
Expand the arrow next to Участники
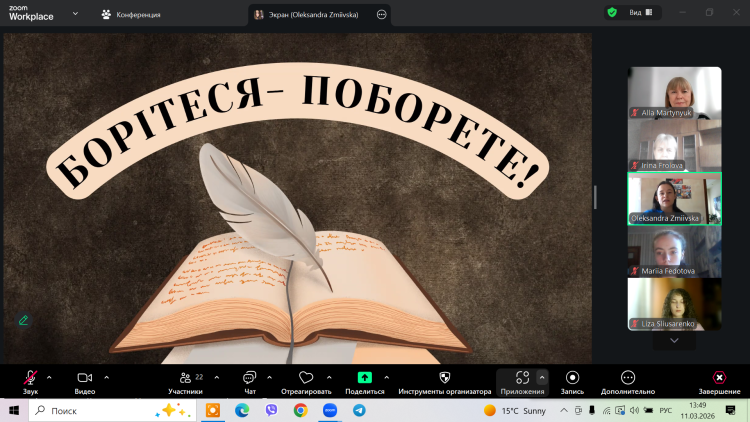point(217,378)
